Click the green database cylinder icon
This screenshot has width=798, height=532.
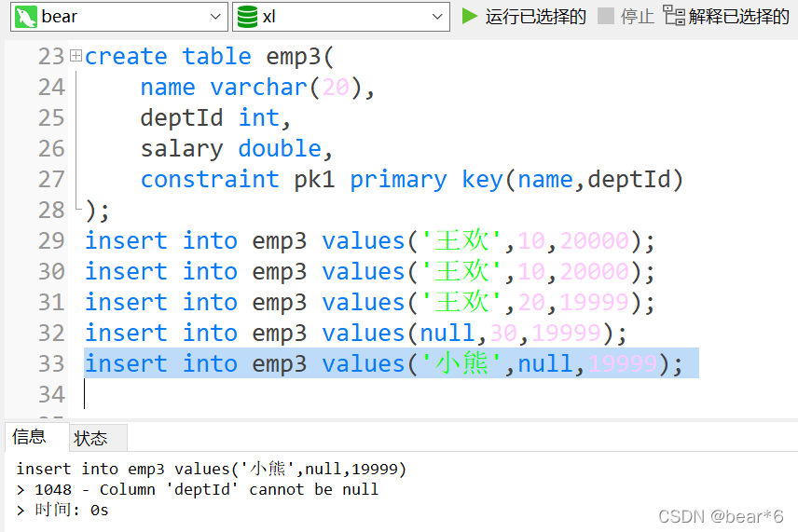248,17
